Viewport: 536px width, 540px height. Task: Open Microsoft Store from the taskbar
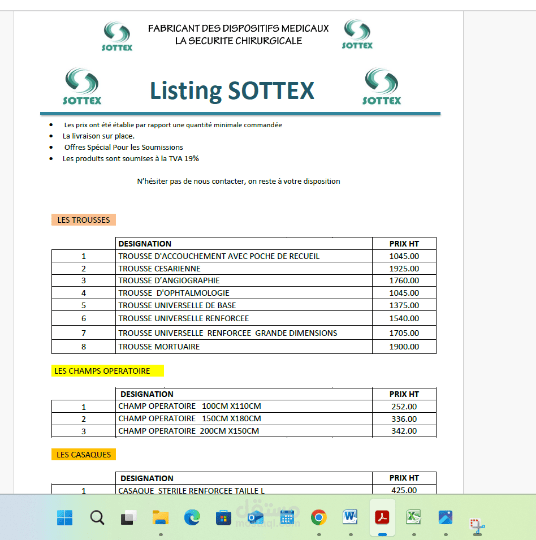click(224, 517)
